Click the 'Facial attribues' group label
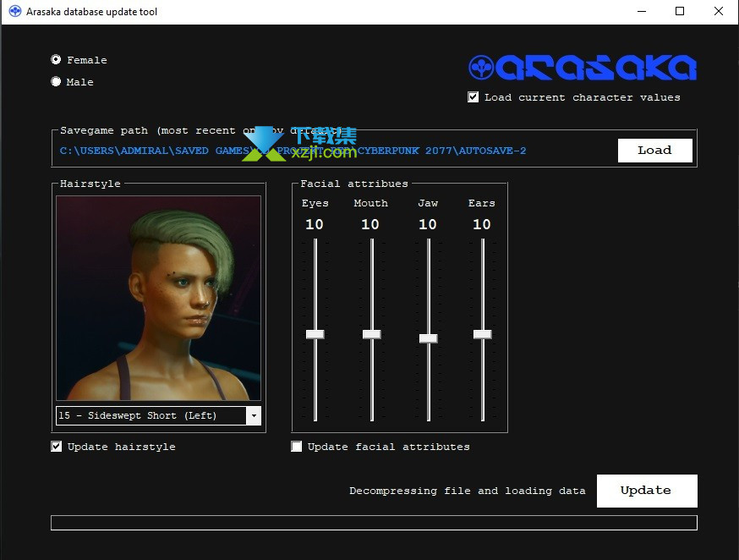 (x=354, y=184)
